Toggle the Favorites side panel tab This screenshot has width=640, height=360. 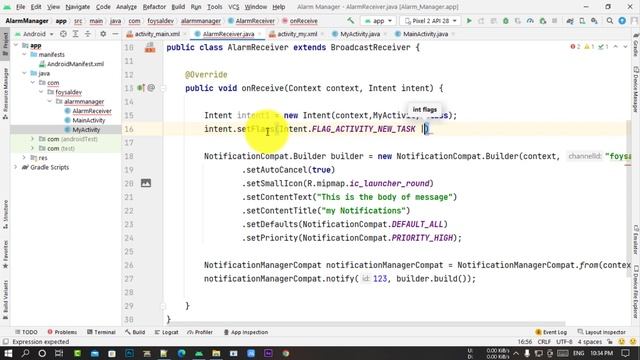(5, 254)
